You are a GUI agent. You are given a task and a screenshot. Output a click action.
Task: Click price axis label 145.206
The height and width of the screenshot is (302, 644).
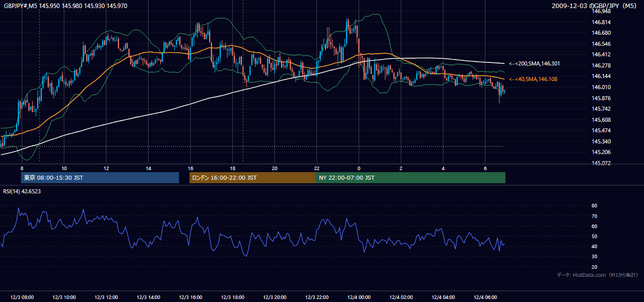(x=601, y=152)
